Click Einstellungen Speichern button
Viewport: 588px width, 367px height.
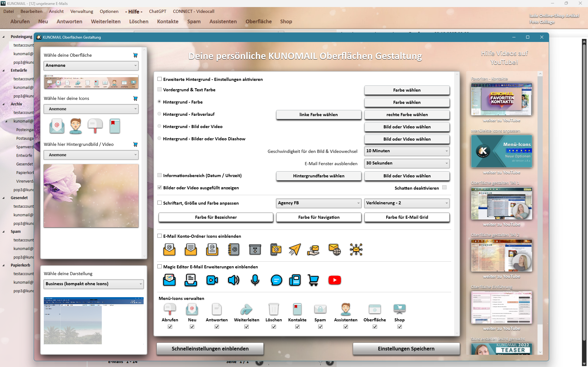(406, 349)
